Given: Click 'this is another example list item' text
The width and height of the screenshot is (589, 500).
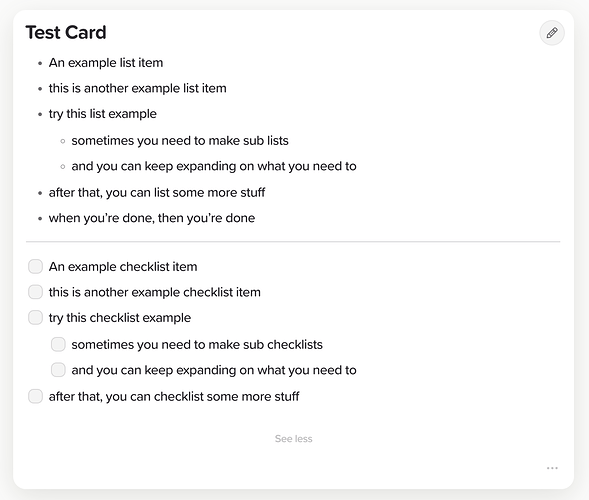Looking at the screenshot, I should pos(137,88).
